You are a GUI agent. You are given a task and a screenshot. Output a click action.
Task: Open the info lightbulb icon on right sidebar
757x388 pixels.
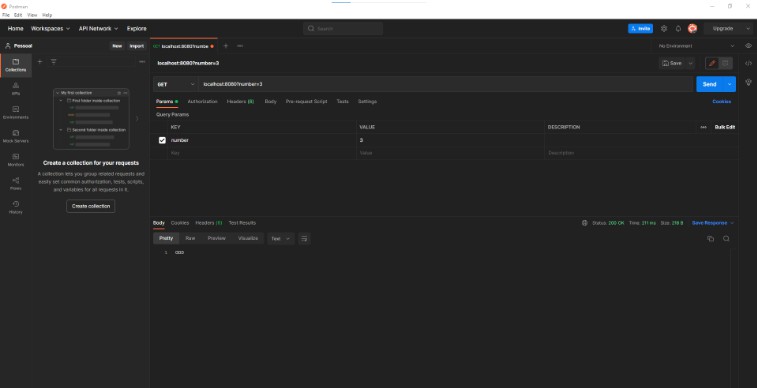coord(748,82)
